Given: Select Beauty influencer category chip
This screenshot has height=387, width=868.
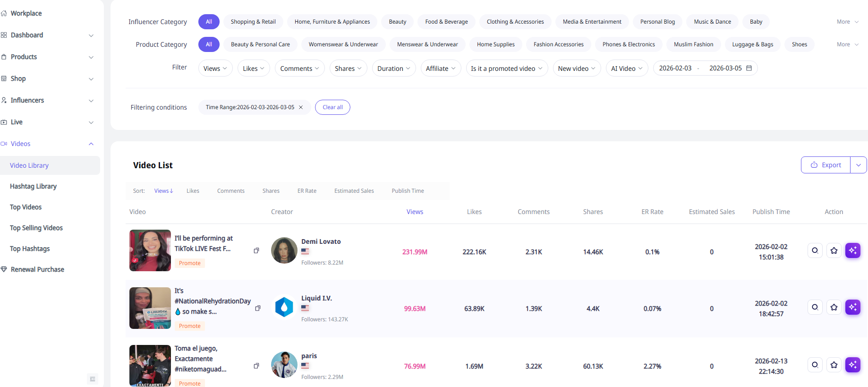Looking at the screenshot, I should coord(397,22).
